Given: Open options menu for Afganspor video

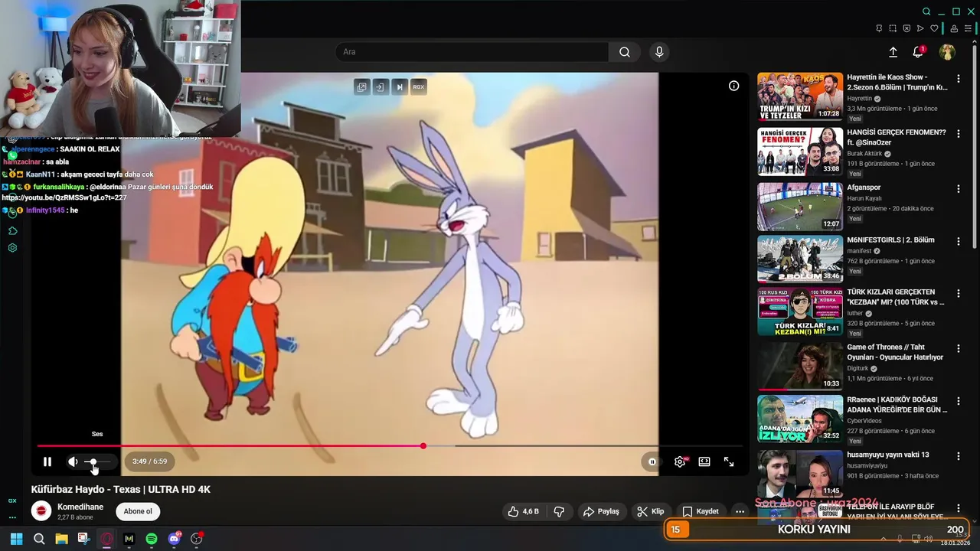Looking at the screenshot, I should (x=959, y=189).
